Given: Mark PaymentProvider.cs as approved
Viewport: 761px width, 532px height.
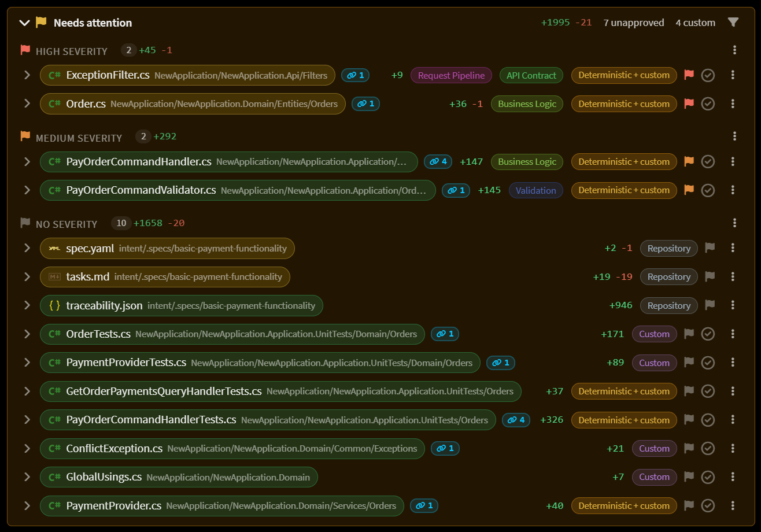Looking at the screenshot, I should [x=708, y=506].
